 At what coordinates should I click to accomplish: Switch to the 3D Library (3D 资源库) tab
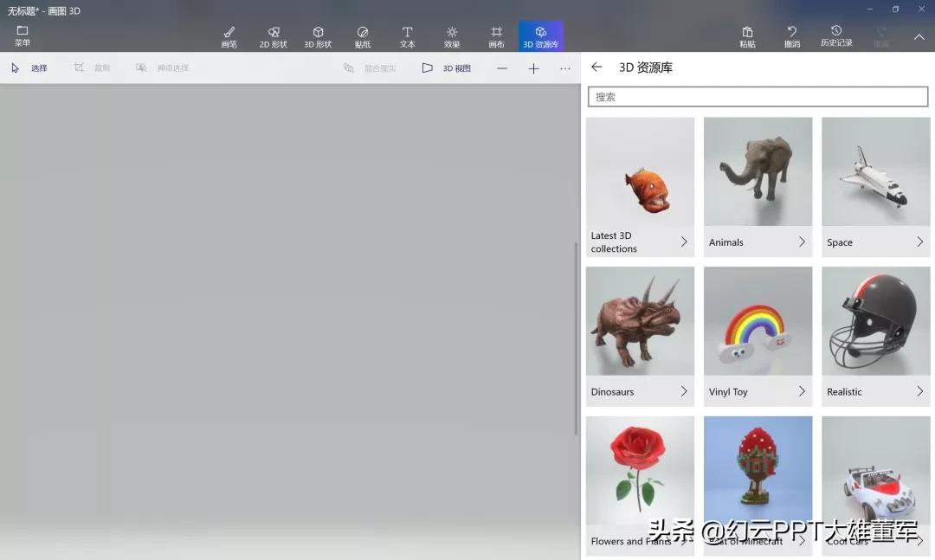(x=540, y=35)
